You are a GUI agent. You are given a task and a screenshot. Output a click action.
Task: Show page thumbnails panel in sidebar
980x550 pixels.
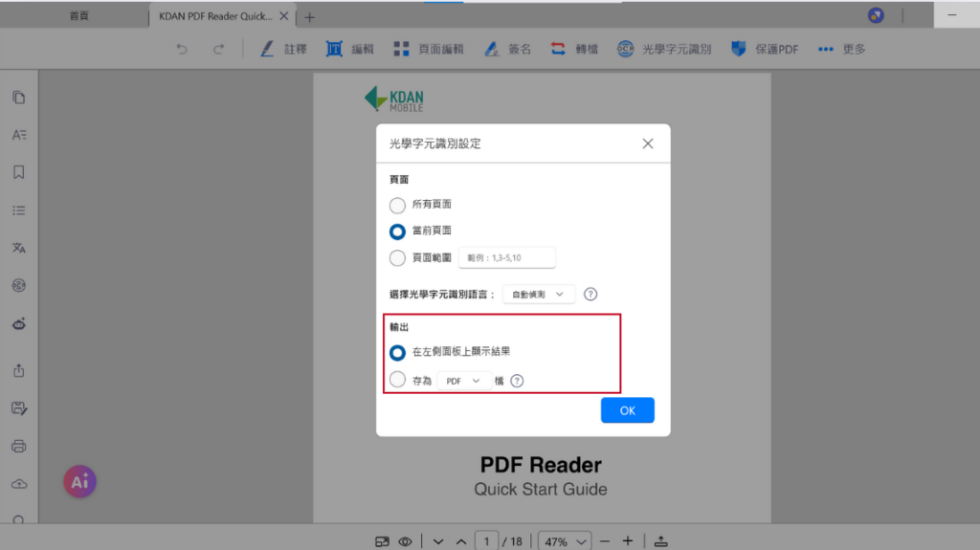coord(19,98)
